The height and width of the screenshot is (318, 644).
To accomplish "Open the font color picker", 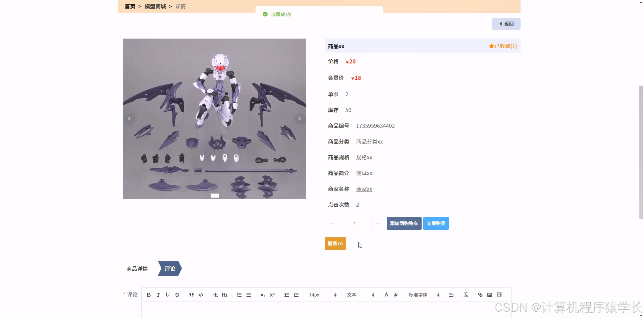I will [x=386, y=295].
